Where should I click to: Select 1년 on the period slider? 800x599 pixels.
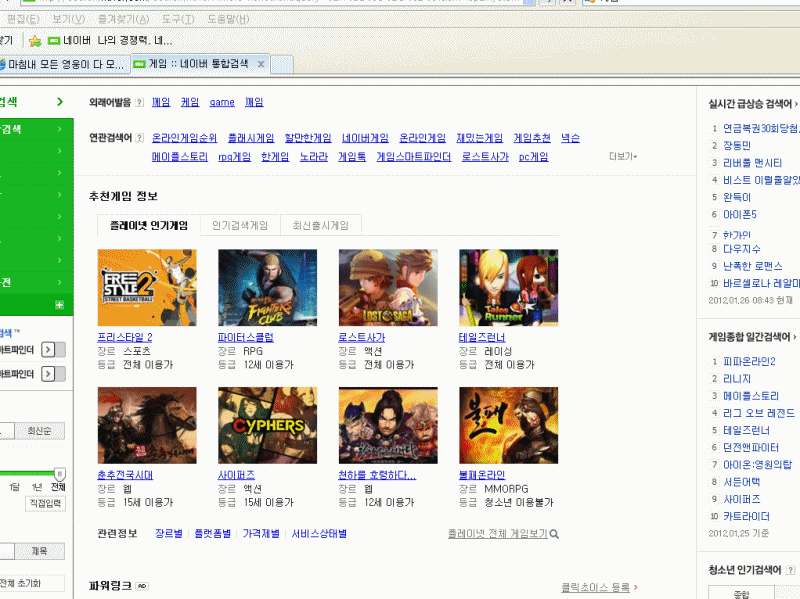pos(37,487)
